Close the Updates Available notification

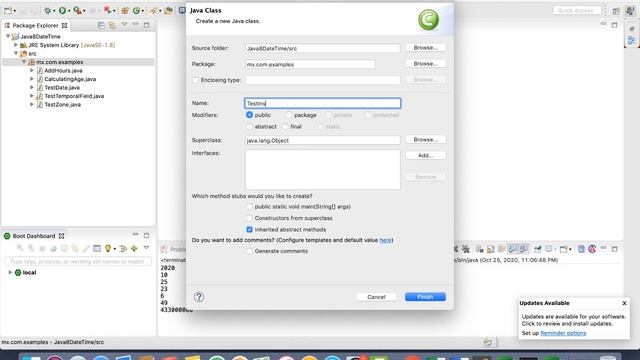click(x=624, y=303)
